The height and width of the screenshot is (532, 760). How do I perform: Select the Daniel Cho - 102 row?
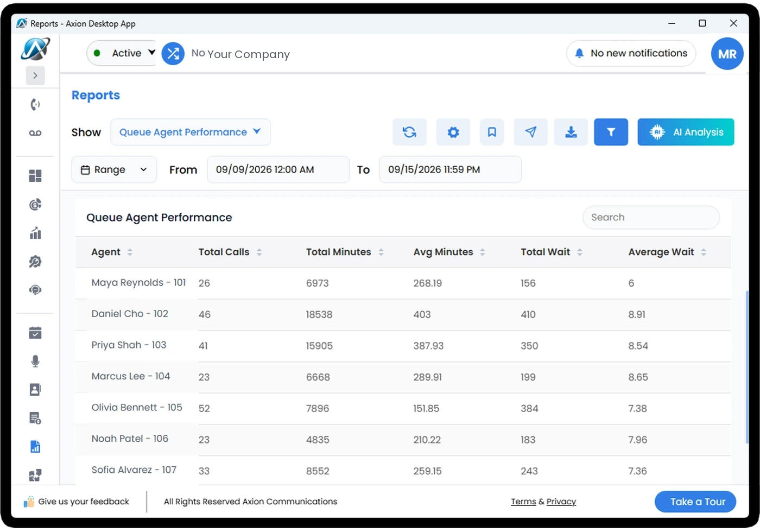tap(403, 315)
